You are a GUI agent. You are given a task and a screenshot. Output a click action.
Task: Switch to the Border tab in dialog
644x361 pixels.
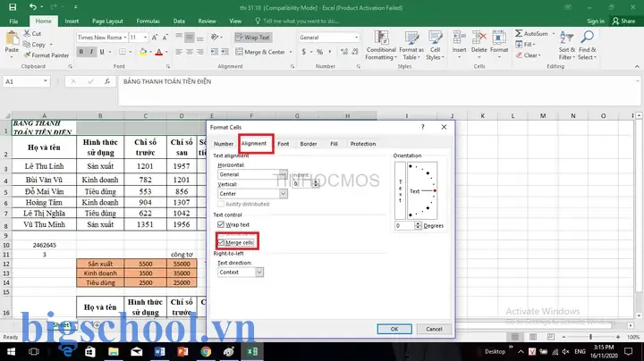click(x=309, y=144)
